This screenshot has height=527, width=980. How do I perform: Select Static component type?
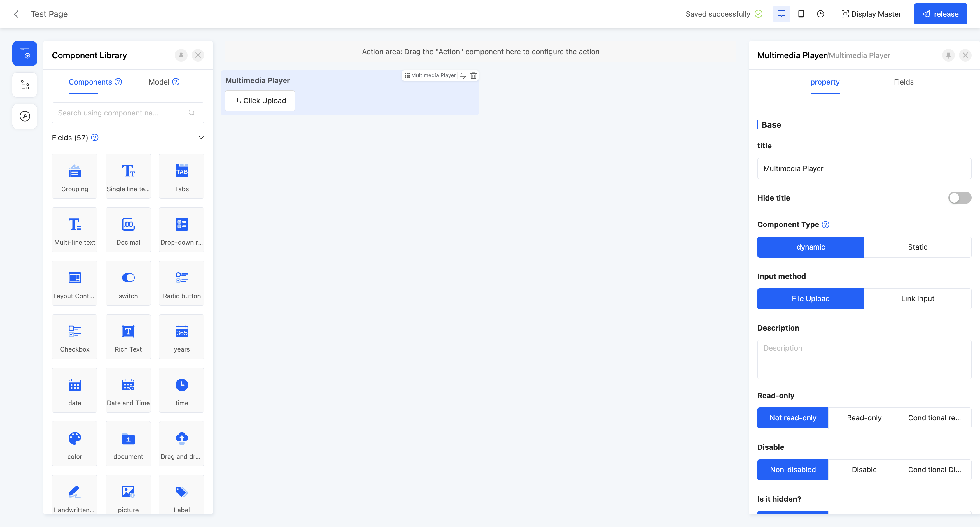[x=917, y=247]
